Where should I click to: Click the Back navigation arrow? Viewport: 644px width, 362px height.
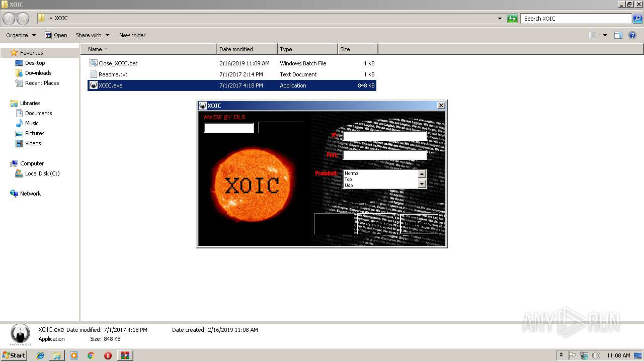click(9, 19)
